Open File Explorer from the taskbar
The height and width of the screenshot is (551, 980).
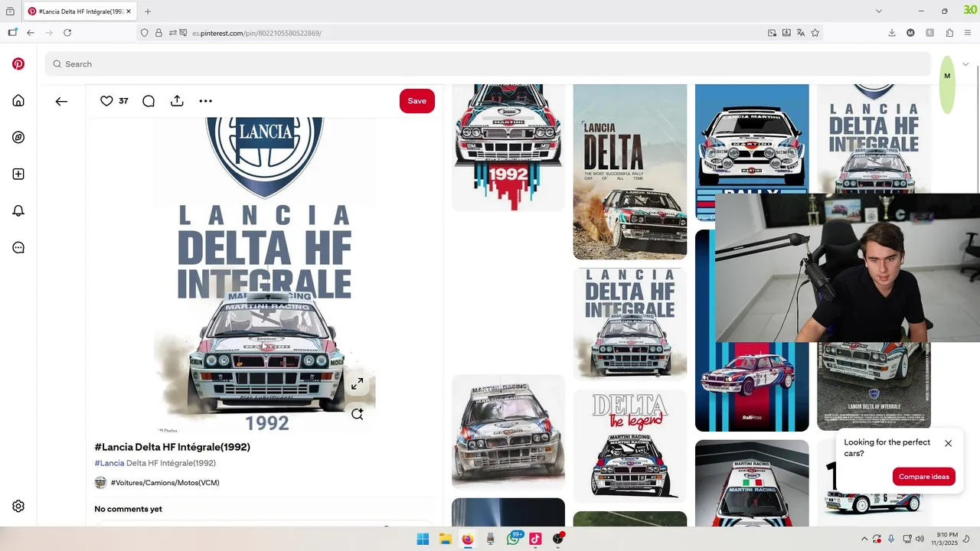[x=446, y=539]
